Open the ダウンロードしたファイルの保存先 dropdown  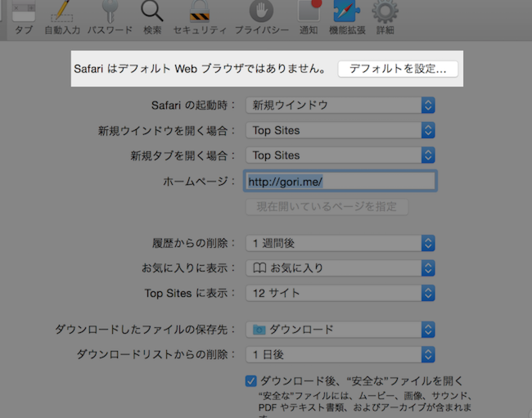(x=340, y=330)
